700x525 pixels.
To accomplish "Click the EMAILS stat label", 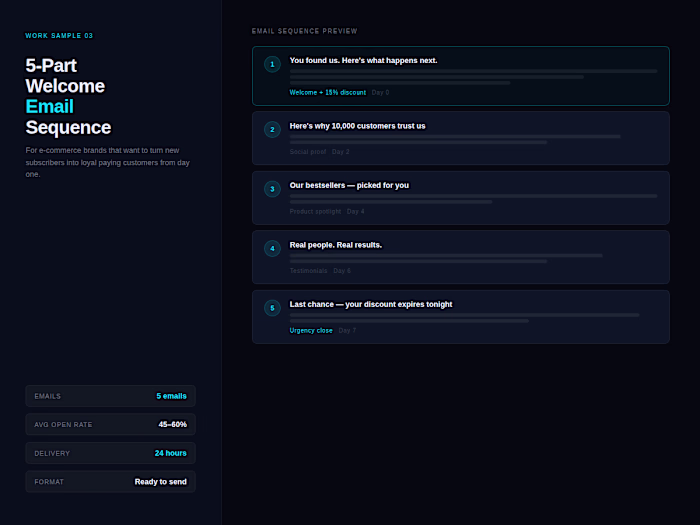I will pos(47,396).
